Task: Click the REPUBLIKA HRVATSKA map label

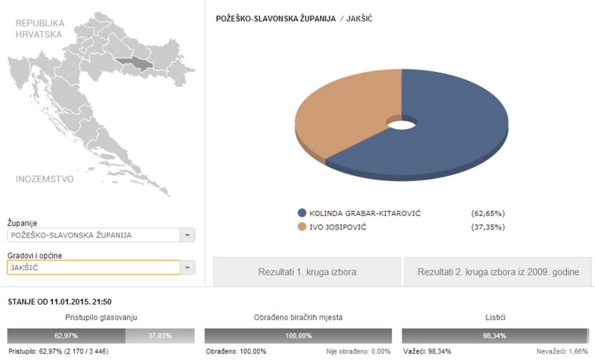Action: point(40,29)
